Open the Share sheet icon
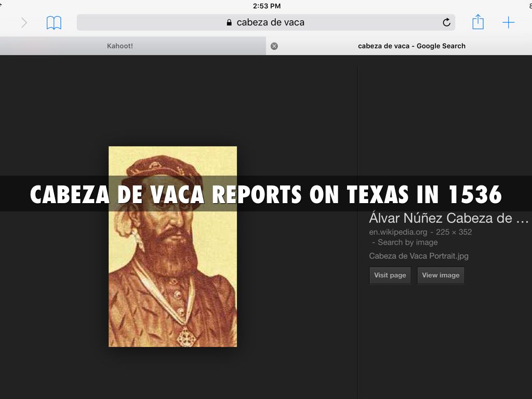This screenshot has height=399, width=532. pos(477,22)
